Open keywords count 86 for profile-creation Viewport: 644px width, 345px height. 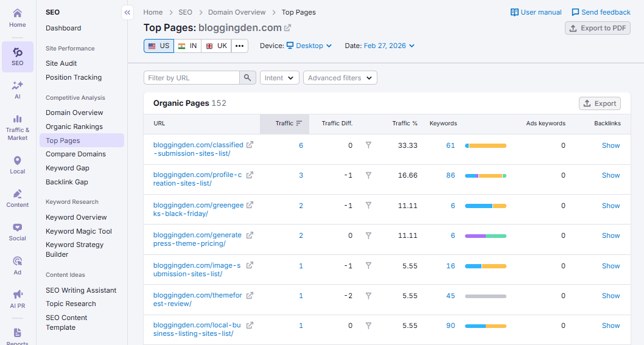[x=450, y=175]
